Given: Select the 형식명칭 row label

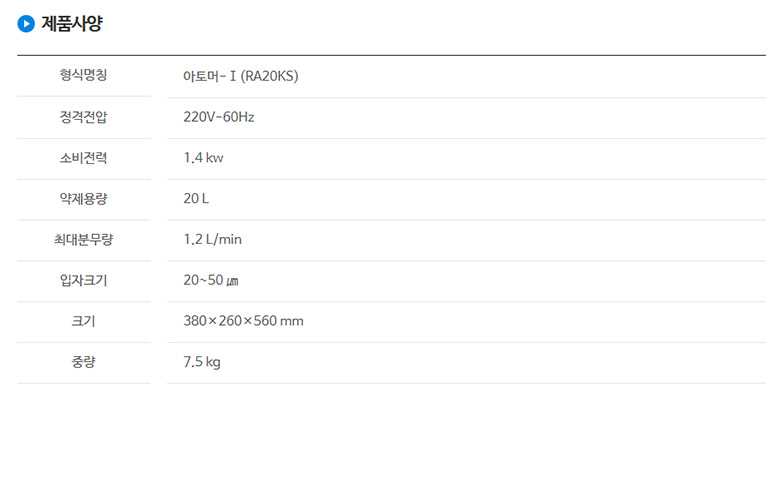Looking at the screenshot, I should pyautogui.click(x=84, y=75).
